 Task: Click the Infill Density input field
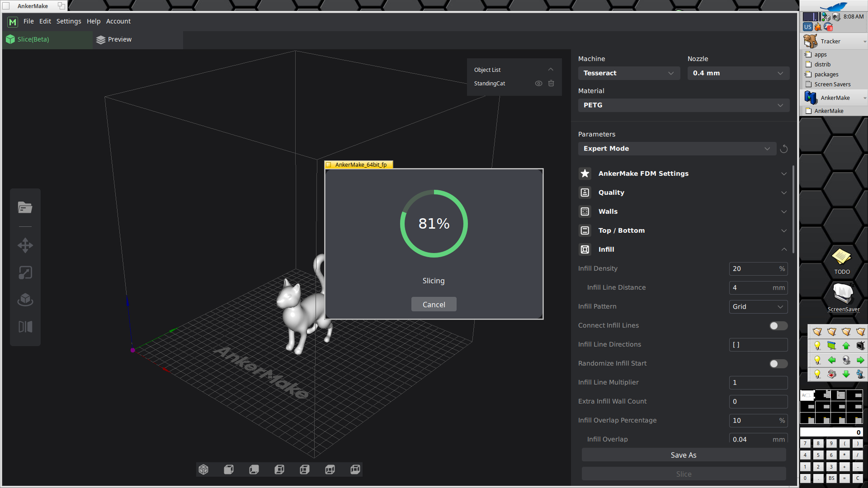coord(753,269)
